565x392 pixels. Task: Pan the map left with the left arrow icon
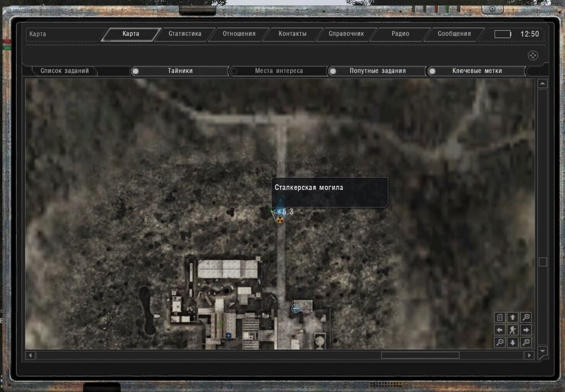tap(500, 330)
